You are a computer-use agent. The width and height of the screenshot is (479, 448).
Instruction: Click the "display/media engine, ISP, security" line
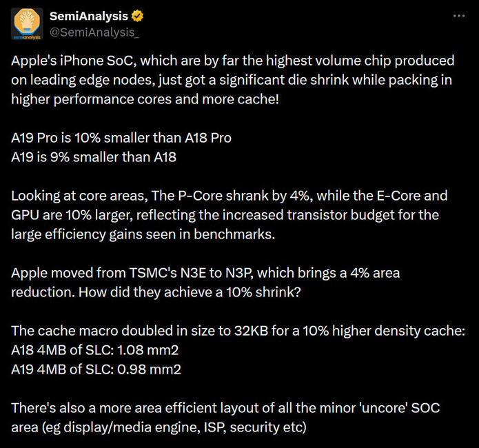click(x=159, y=427)
